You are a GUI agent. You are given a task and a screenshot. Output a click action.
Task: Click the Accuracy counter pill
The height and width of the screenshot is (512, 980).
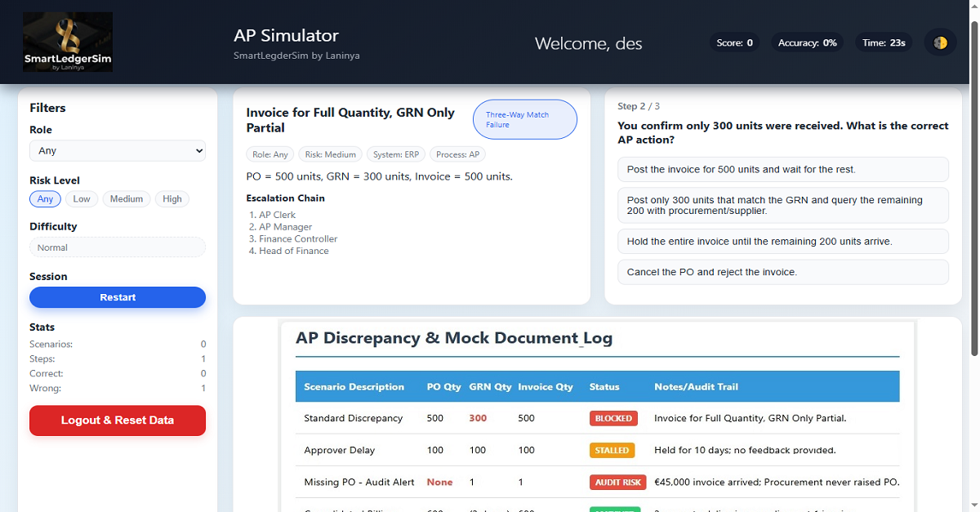pos(807,42)
